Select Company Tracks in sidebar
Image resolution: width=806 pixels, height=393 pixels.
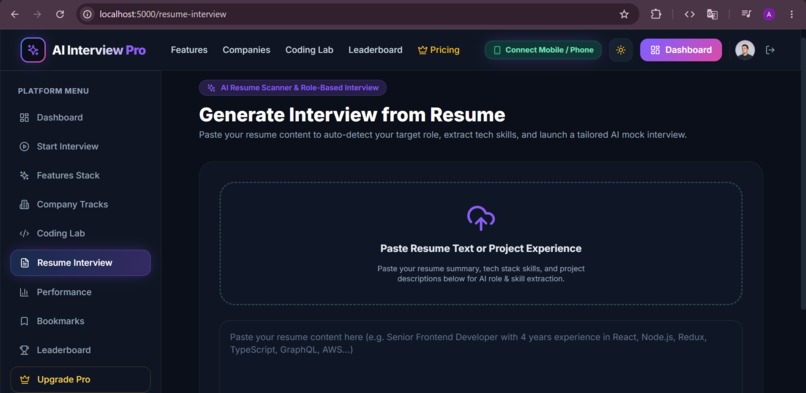tap(81, 204)
